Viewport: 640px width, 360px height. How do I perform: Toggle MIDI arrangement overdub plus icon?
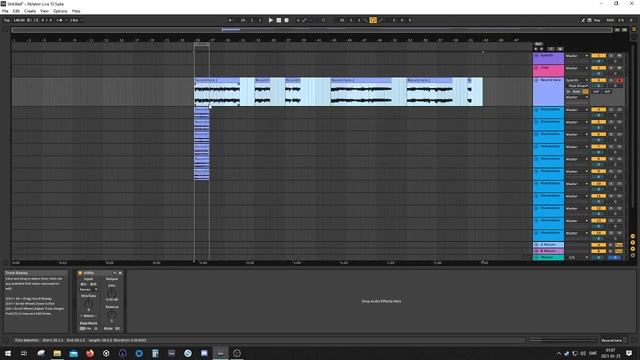298,20
